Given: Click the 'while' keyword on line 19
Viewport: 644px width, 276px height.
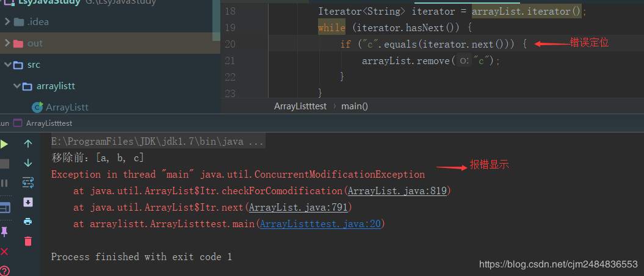Looking at the screenshot, I should (x=331, y=27).
